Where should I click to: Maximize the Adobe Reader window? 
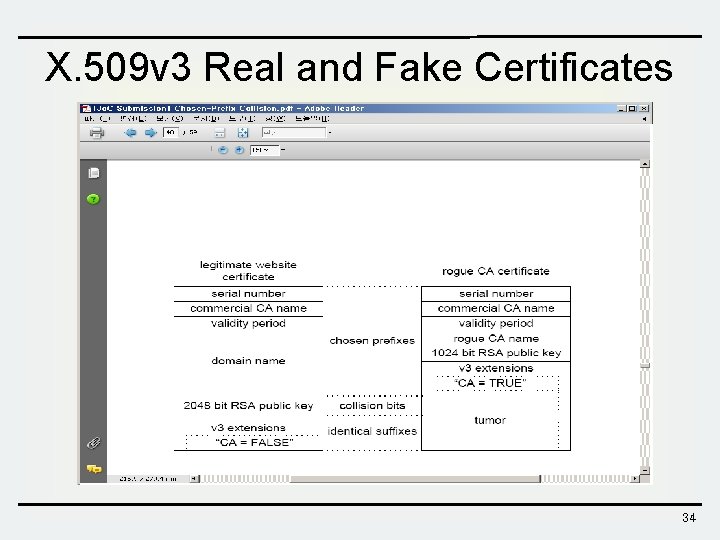(x=632, y=108)
